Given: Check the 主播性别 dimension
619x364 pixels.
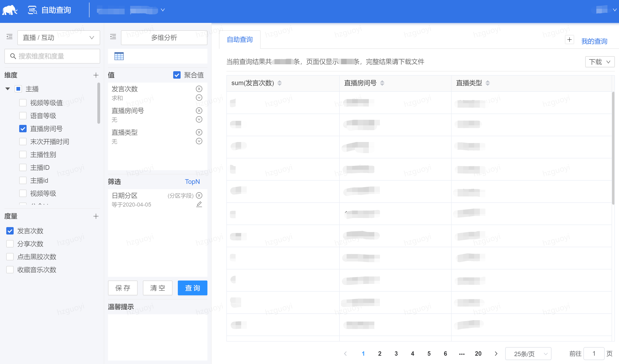Looking at the screenshot, I should click(x=23, y=154).
